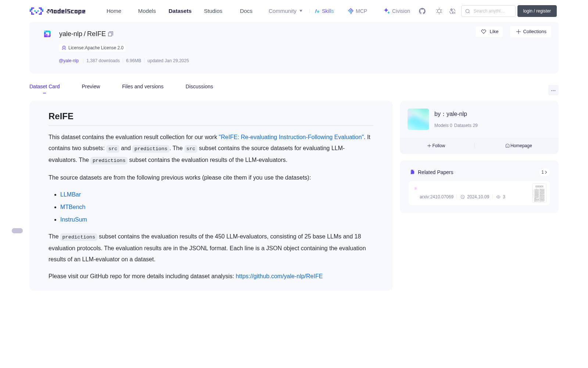This screenshot has width=588, height=368.
Task: Click the ReIFE card heading
Action: click(61, 116)
